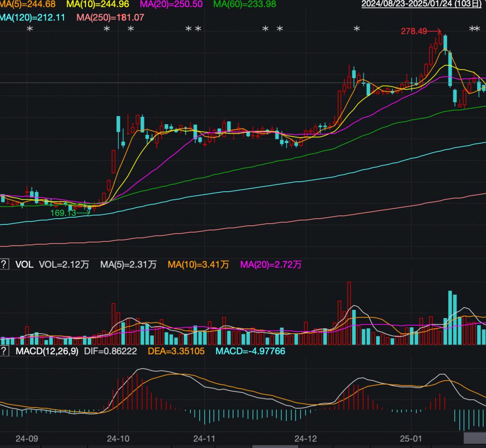
Task: Click the 169.13 low price arrow label
Action: tap(70, 213)
